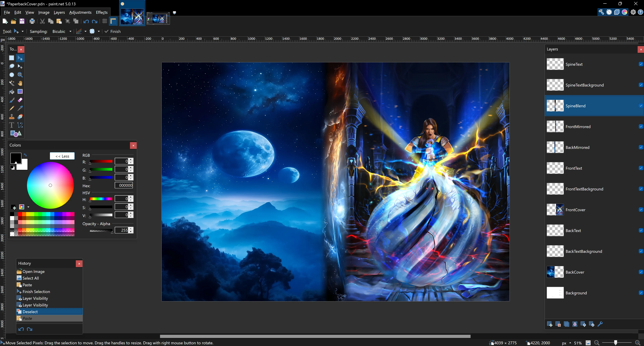Select the Eraser tool
The image size is (644, 346).
point(20,100)
